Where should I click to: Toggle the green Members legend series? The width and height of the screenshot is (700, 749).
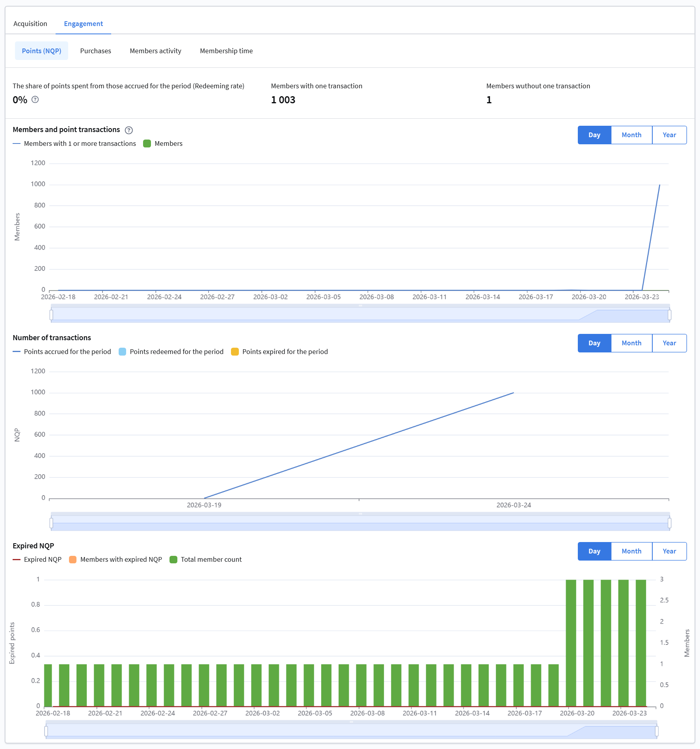(x=163, y=144)
